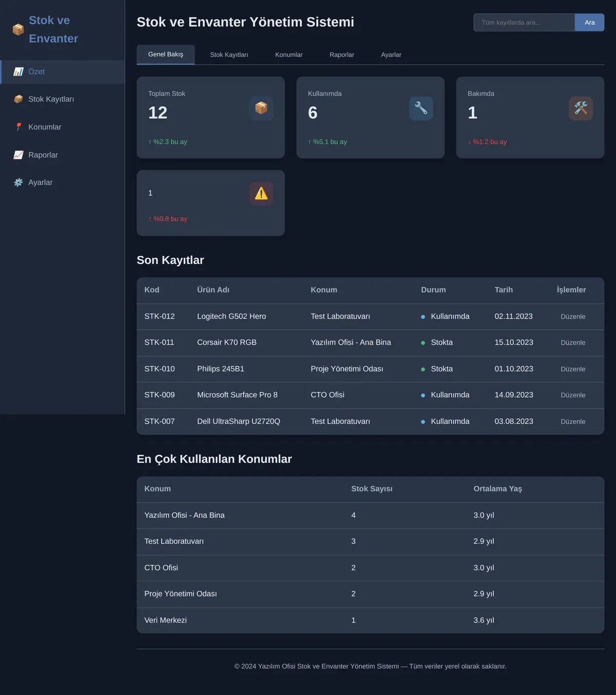Click the gear icon beside Ayarlar in sidebar
The width and height of the screenshot is (616, 695).
pos(18,182)
